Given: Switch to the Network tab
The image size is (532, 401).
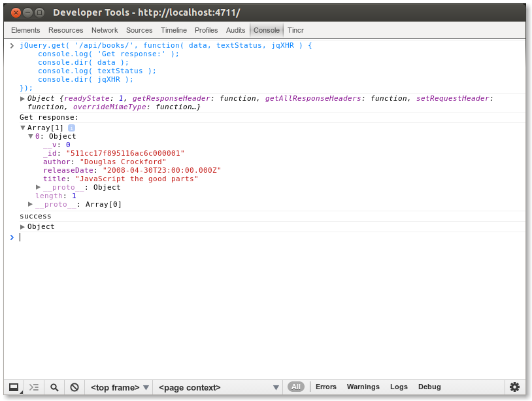Looking at the screenshot, I should [x=105, y=30].
